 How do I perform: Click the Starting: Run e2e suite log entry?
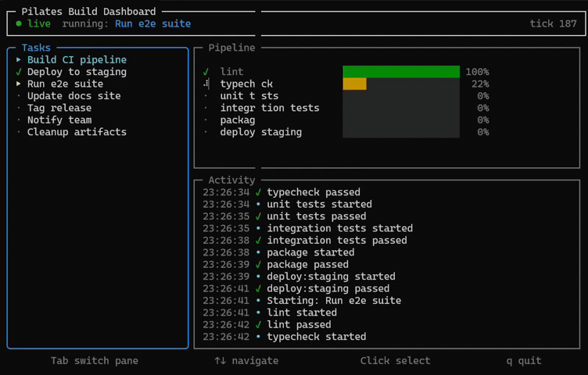click(x=302, y=301)
